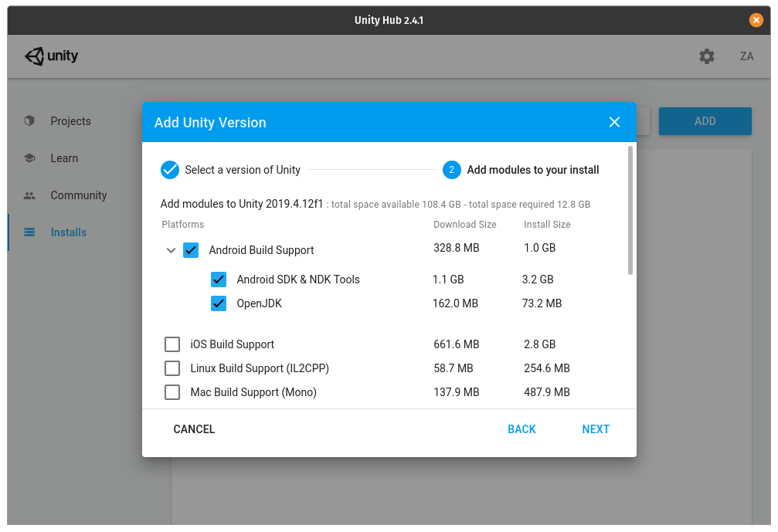Close the Add Unity Version dialog
The width and height of the screenshot is (778, 532).
point(614,122)
